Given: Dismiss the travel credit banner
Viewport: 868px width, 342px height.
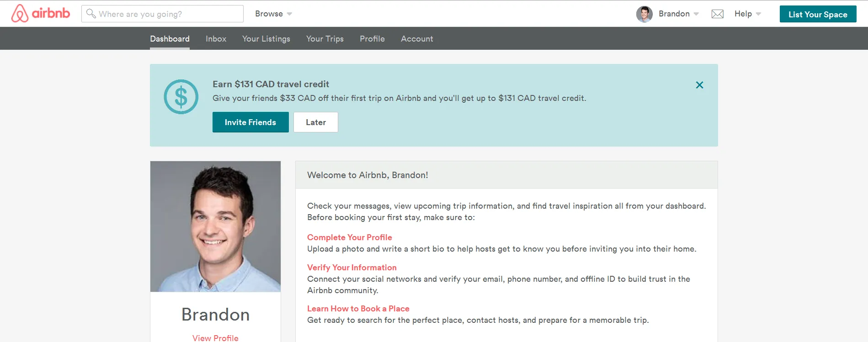Looking at the screenshot, I should point(699,85).
